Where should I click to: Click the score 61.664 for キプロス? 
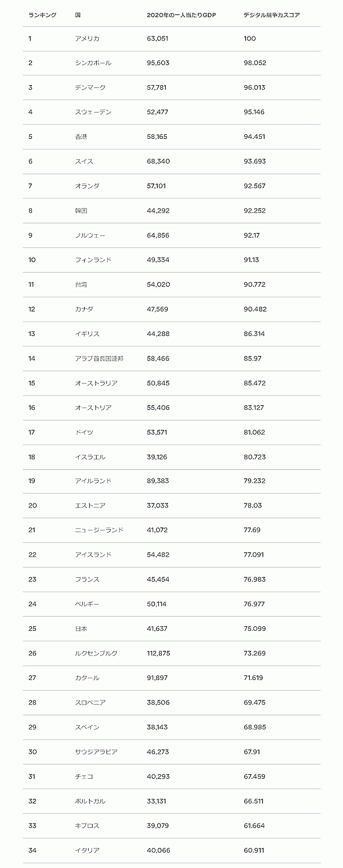coord(254,825)
